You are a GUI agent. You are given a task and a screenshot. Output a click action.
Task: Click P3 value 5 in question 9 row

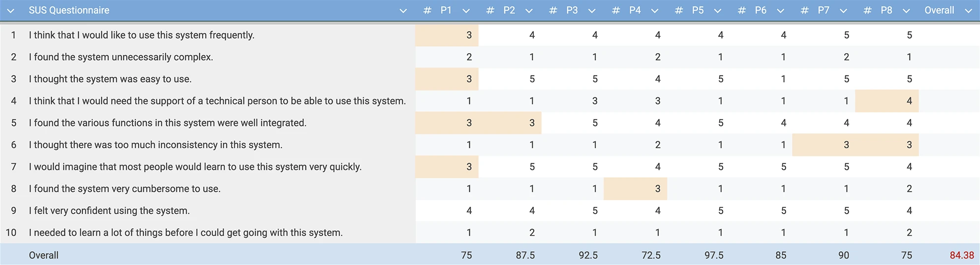point(595,211)
